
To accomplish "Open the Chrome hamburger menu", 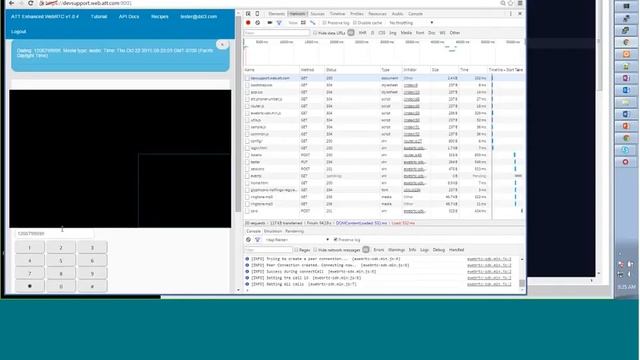I will [520, 3].
